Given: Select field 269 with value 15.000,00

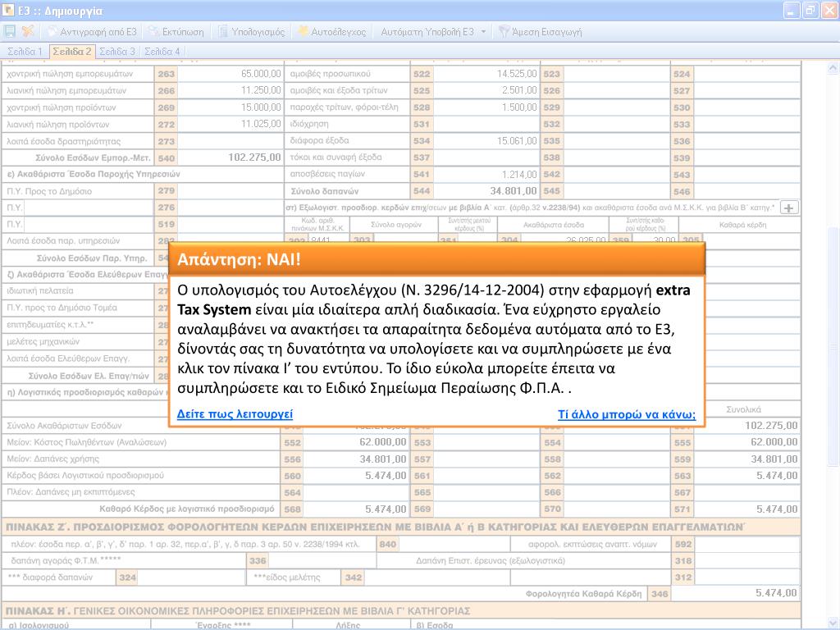Looking at the screenshot, I should [x=231, y=107].
